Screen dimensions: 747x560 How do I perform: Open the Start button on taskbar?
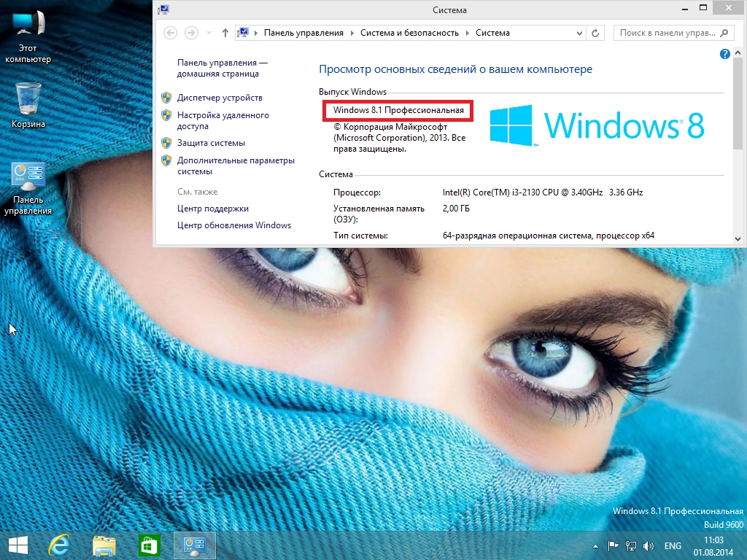(x=18, y=545)
